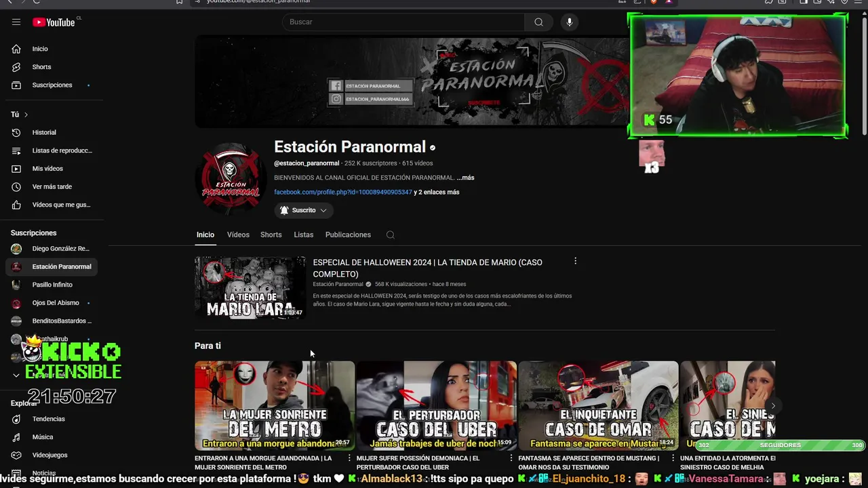Open Listas de reproducción sidebar item
The image size is (868, 488).
click(52, 150)
